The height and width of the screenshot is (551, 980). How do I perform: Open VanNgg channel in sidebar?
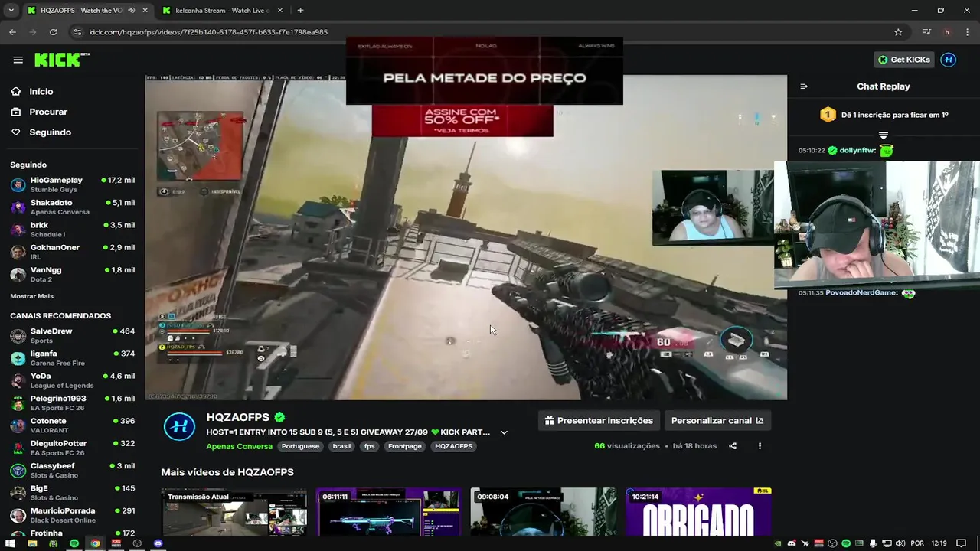pos(72,274)
